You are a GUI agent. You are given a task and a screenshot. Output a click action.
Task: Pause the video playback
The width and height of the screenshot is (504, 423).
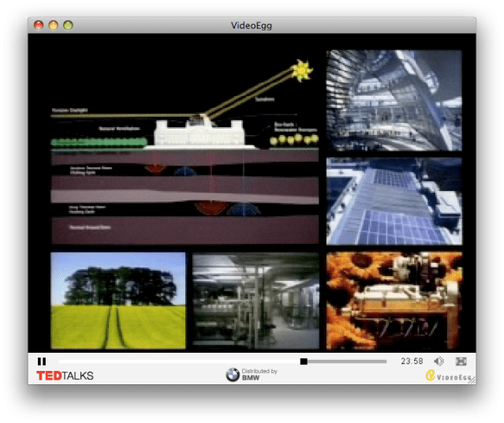[x=42, y=361]
